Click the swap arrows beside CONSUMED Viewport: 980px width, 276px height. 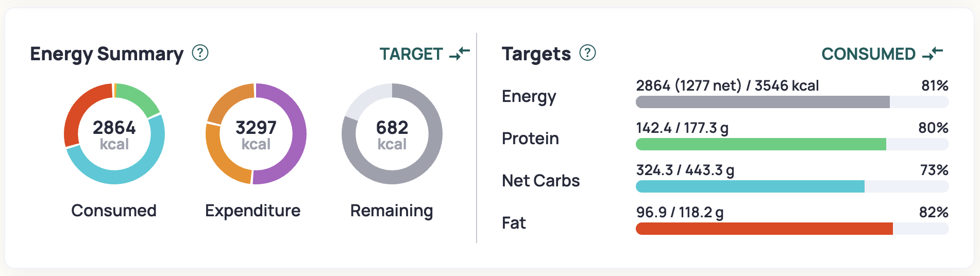coord(933,53)
